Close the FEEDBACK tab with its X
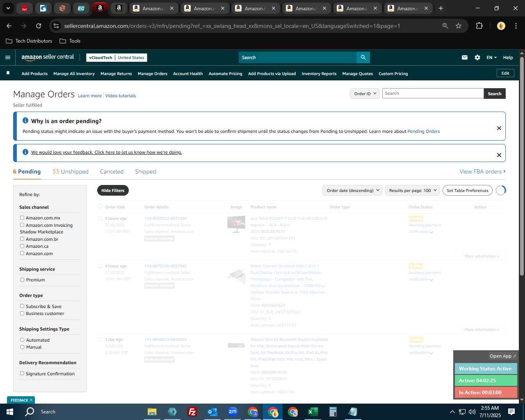The height and width of the screenshot is (420, 525). tap(31, 400)
